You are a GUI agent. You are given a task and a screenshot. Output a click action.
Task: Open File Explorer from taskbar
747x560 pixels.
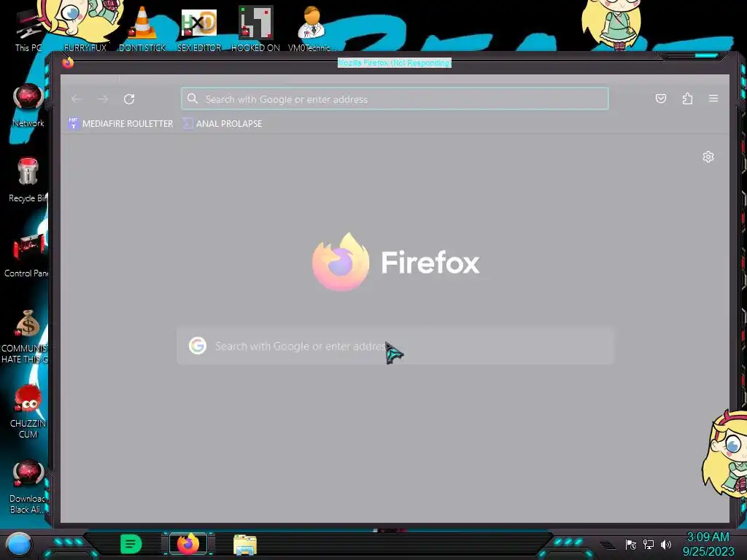245,544
